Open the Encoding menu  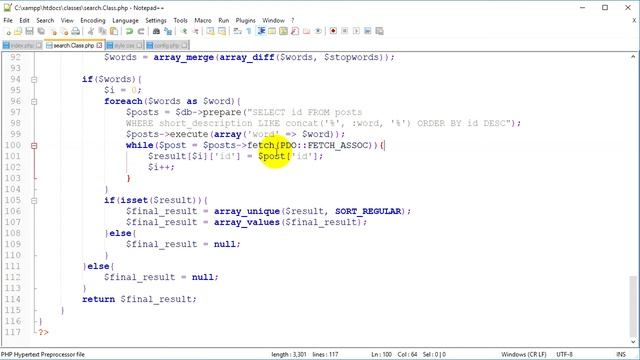click(93, 20)
